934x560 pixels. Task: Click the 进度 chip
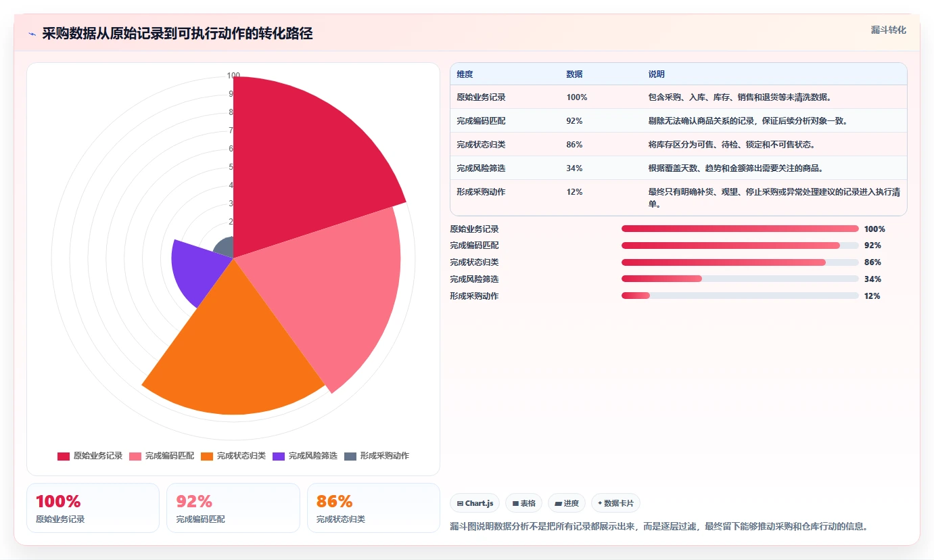tap(567, 503)
